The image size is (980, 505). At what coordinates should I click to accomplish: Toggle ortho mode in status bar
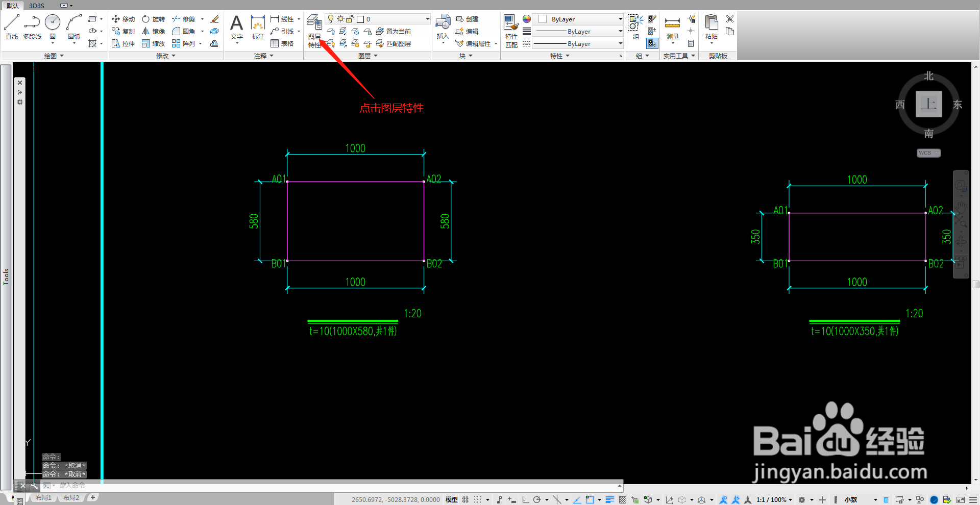[525, 499]
